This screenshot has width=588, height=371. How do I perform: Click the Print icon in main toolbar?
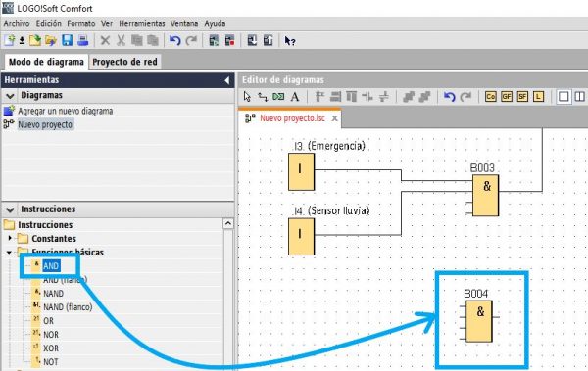(83, 40)
